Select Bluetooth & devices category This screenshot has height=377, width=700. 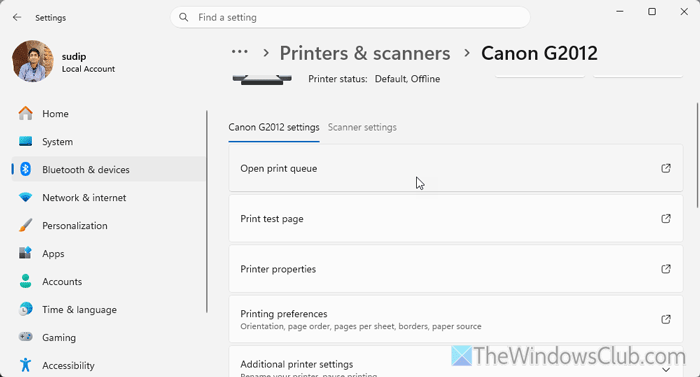click(x=109, y=169)
